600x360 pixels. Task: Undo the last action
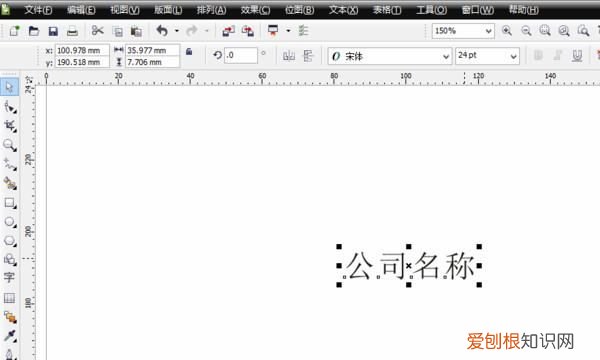pos(162,31)
